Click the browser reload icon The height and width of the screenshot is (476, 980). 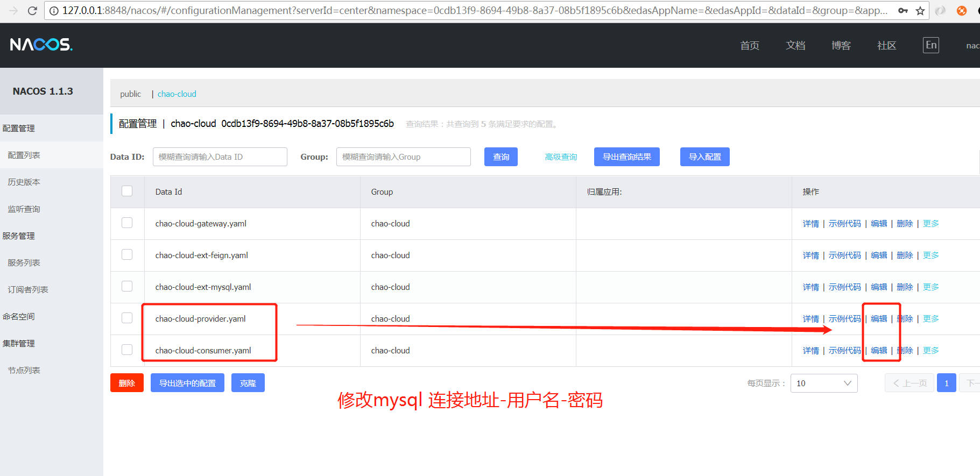pos(32,11)
